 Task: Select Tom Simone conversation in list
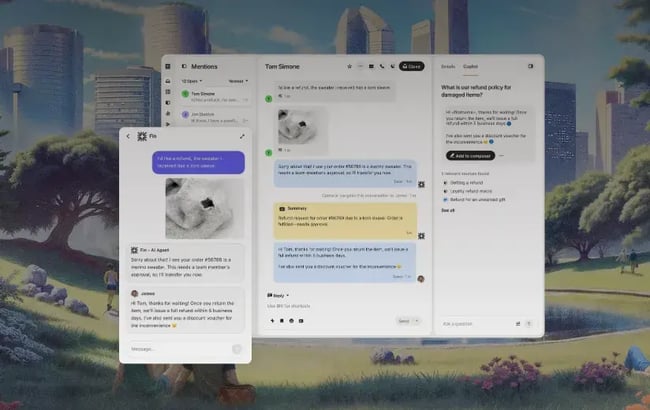point(215,97)
